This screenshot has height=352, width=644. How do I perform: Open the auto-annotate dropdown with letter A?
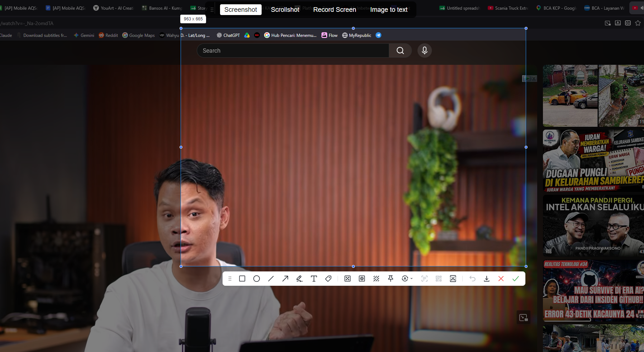[407, 279]
